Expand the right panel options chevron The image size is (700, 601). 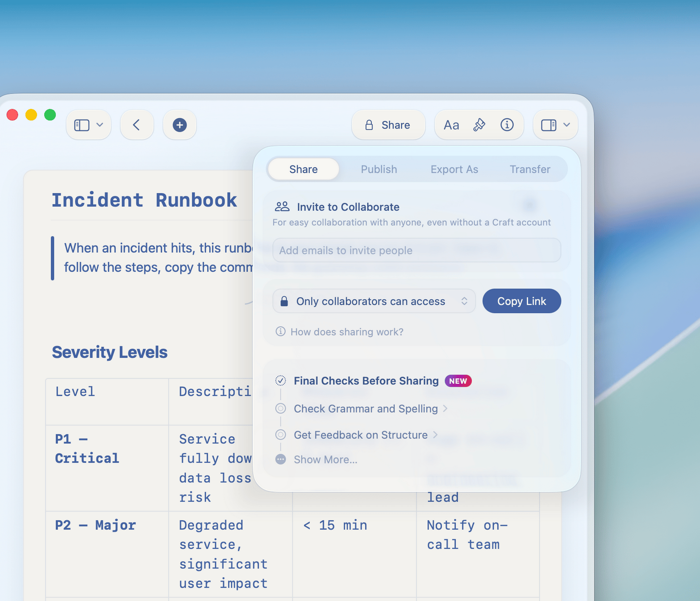click(567, 125)
